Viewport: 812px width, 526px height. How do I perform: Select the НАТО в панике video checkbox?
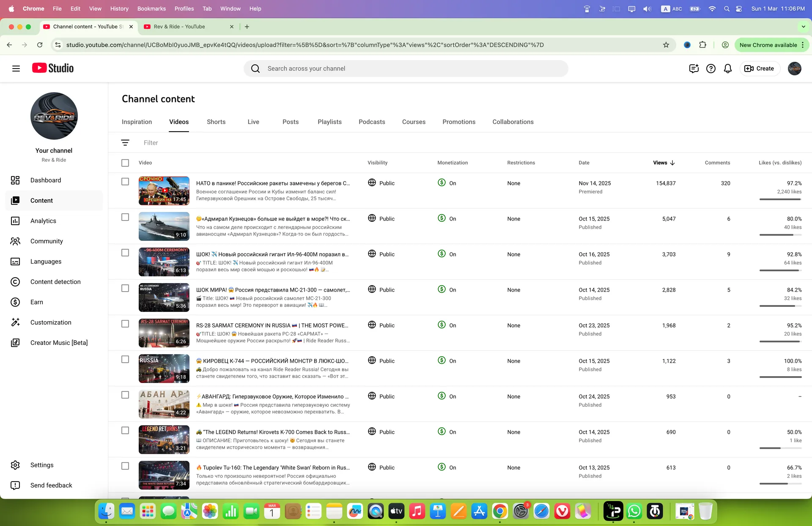(x=125, y=182)
